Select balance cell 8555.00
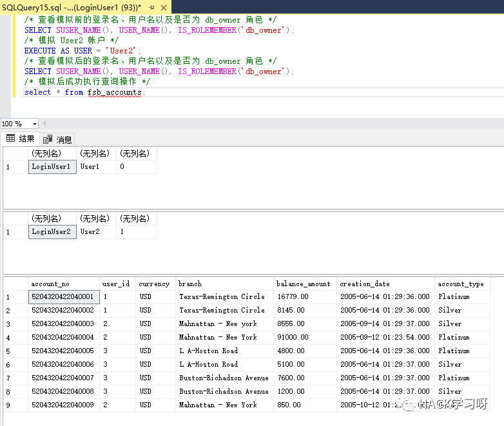Image resolution: width=504 pixels, height=426 pixels. pos(305,324)
